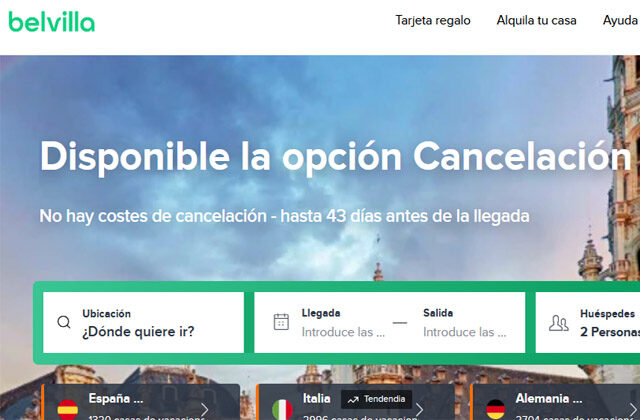This screenshot has height=420, width=640.
Task: Open the Huéspedes guest selector
Action: click(x=595, y=323)
